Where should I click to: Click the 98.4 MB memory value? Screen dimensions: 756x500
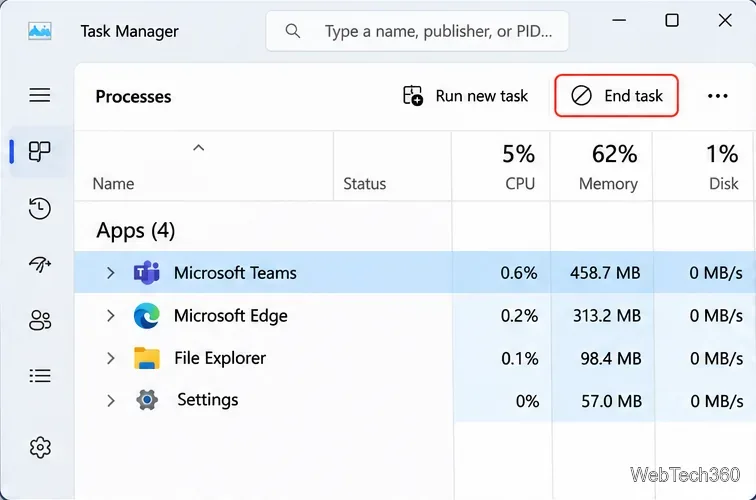point(611,359)
